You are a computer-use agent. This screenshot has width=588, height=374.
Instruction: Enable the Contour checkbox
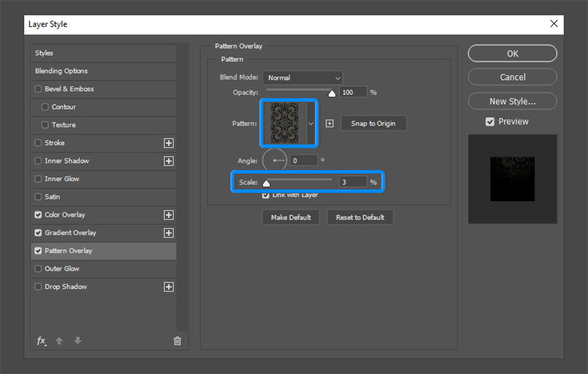[44, 107]
